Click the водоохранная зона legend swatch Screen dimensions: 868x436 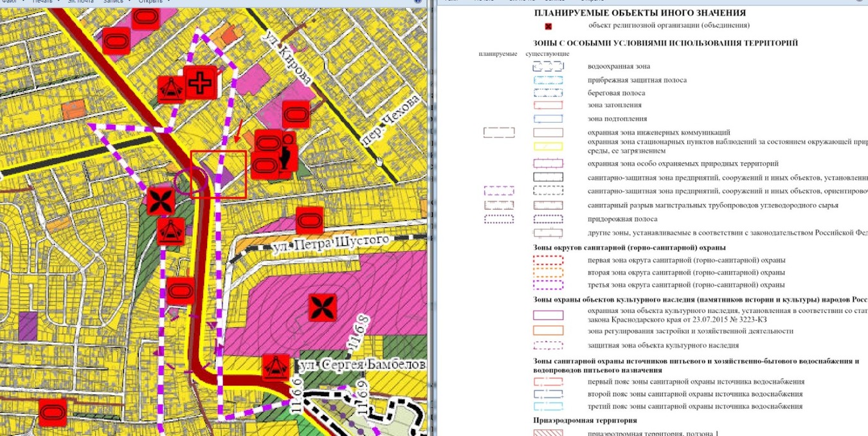tap(548, 66)
